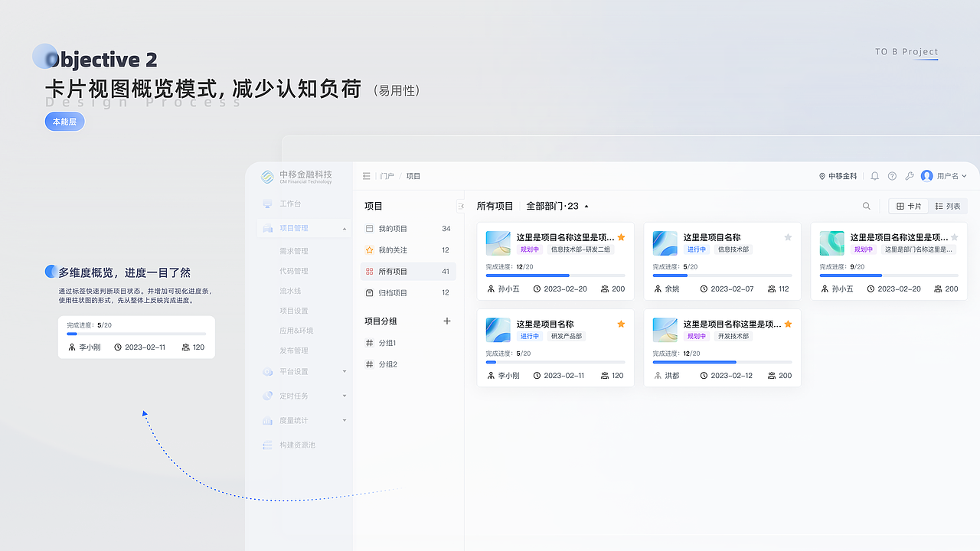Click the search magnifier icon
Image resolution: width=980 pixels, height=551 pixels.
(867, 206)
